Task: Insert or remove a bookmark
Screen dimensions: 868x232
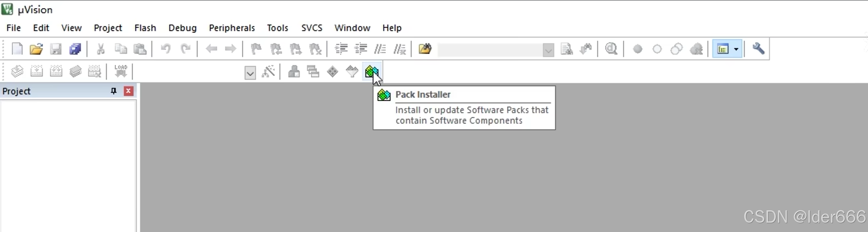Action: tap(256, 49)
